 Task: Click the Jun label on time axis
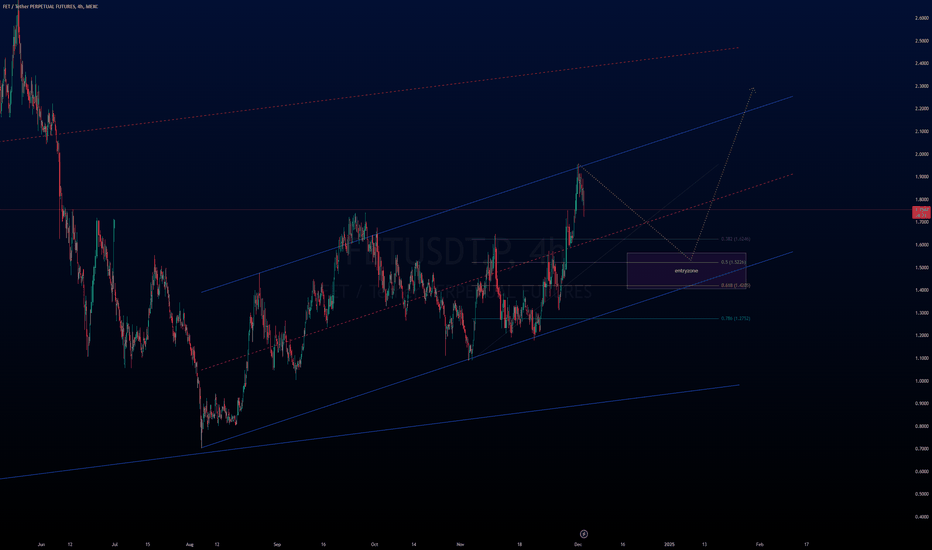[41, 544]
